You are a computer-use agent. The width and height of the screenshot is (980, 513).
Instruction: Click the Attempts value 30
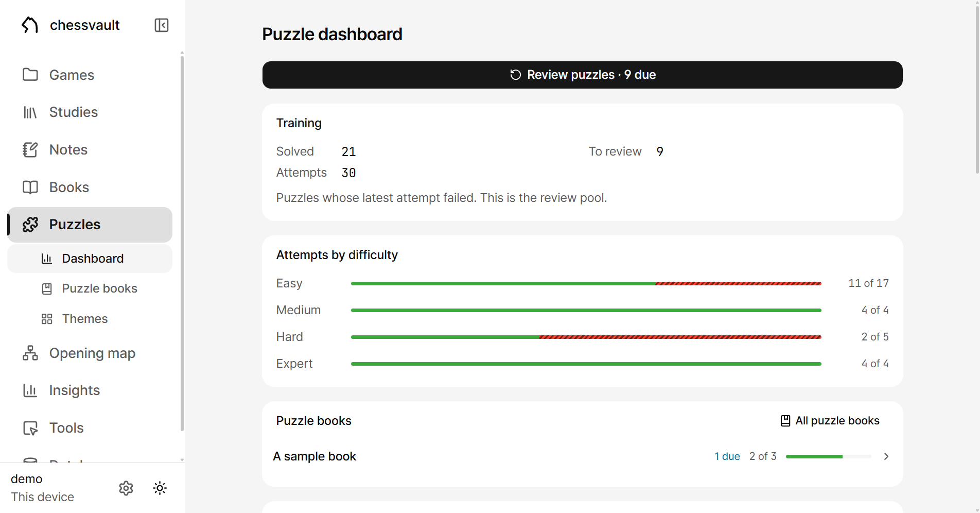click(348, 173)
